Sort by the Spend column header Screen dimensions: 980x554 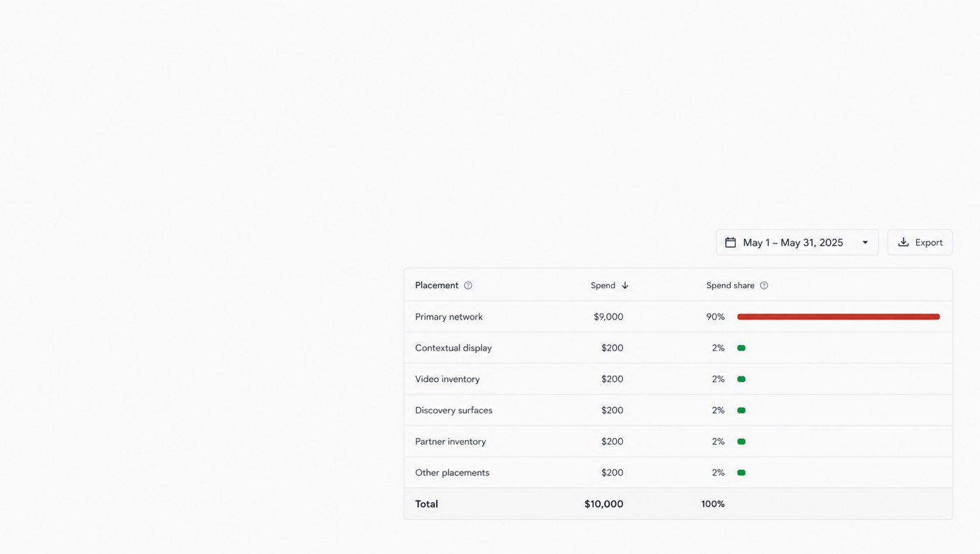[603, 285]
